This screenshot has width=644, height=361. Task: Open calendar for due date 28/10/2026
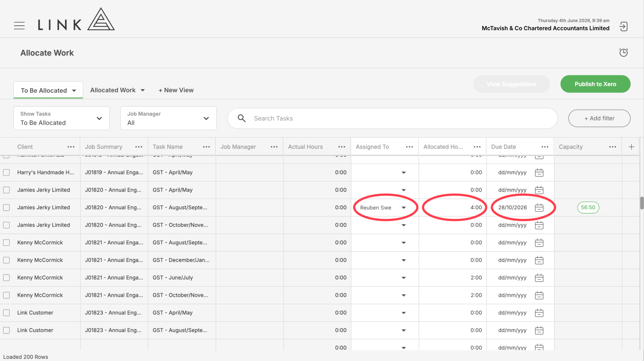click(539, 208)
